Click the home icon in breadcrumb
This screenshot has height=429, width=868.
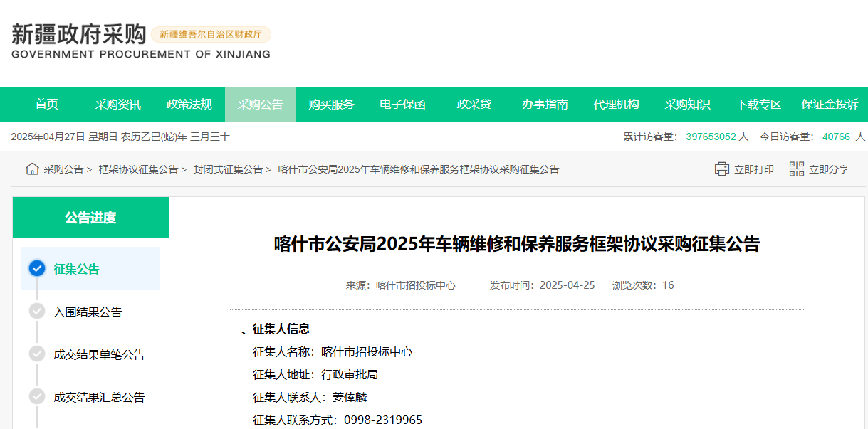click(x=32, y=169)
